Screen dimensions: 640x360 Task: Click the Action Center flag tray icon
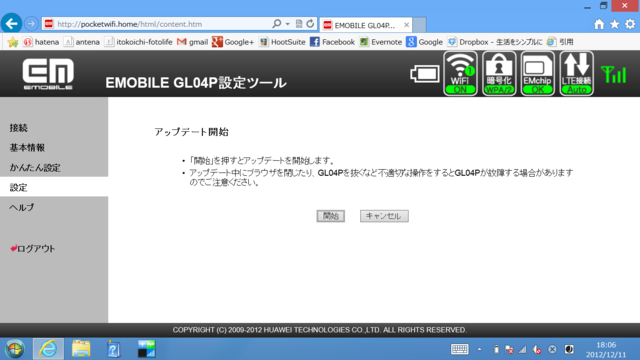click(x=509, y=349)
